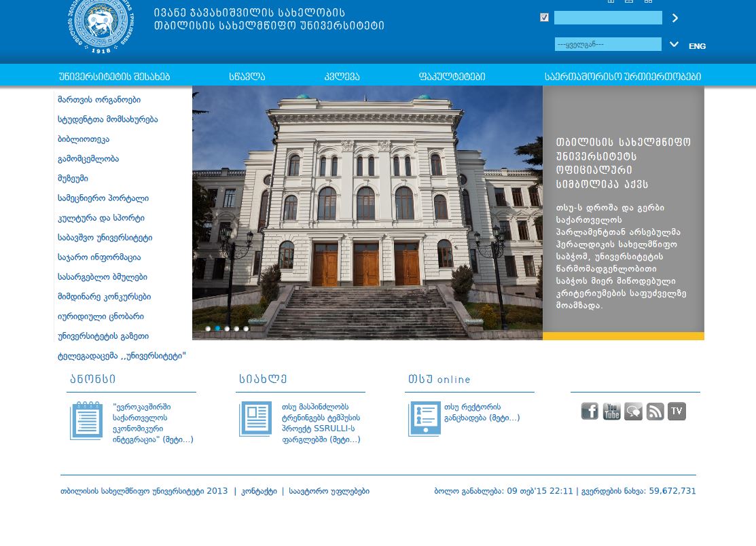Open ტელეგადაცემა „უნივერსიტეტი" link
The width and height of the screenshot is (756, 546).
[x=122, y=356]
